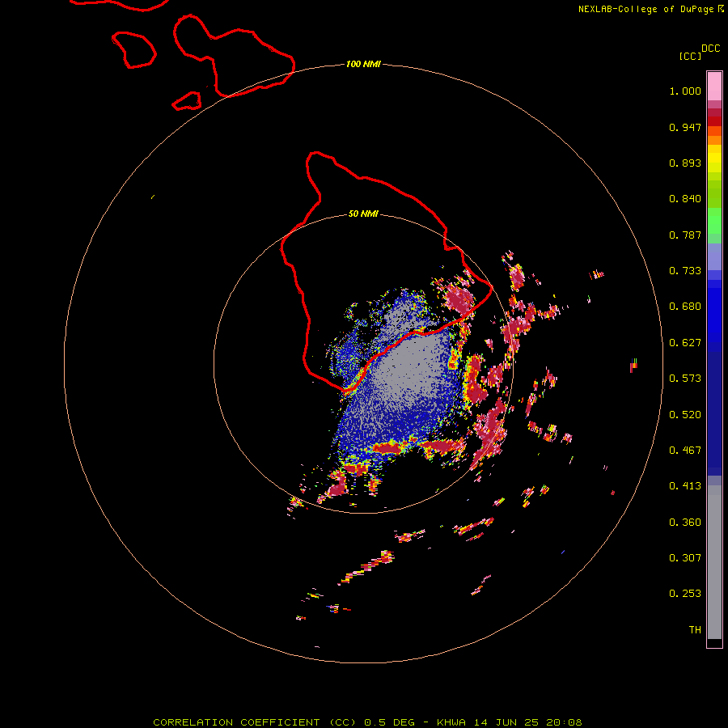Click the 0.413 legend value

(685, 486)
